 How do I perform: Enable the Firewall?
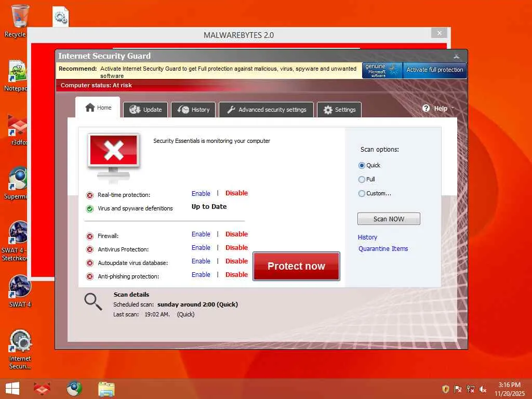tap(201, 234)
